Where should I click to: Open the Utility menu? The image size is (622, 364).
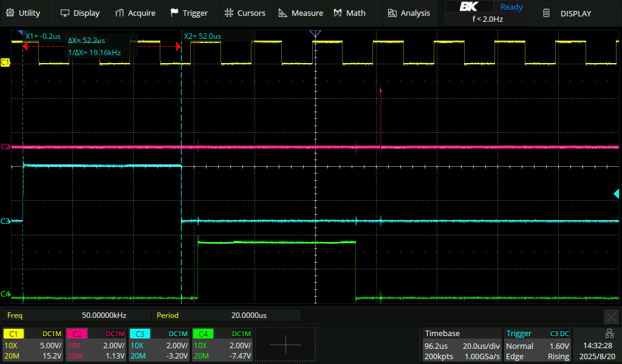[x=23, y=13]
